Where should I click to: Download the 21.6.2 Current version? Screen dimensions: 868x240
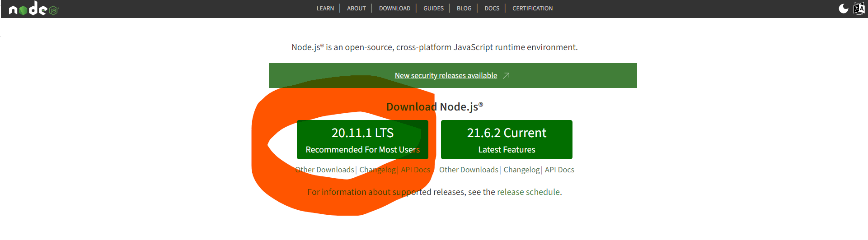(507, 139)
